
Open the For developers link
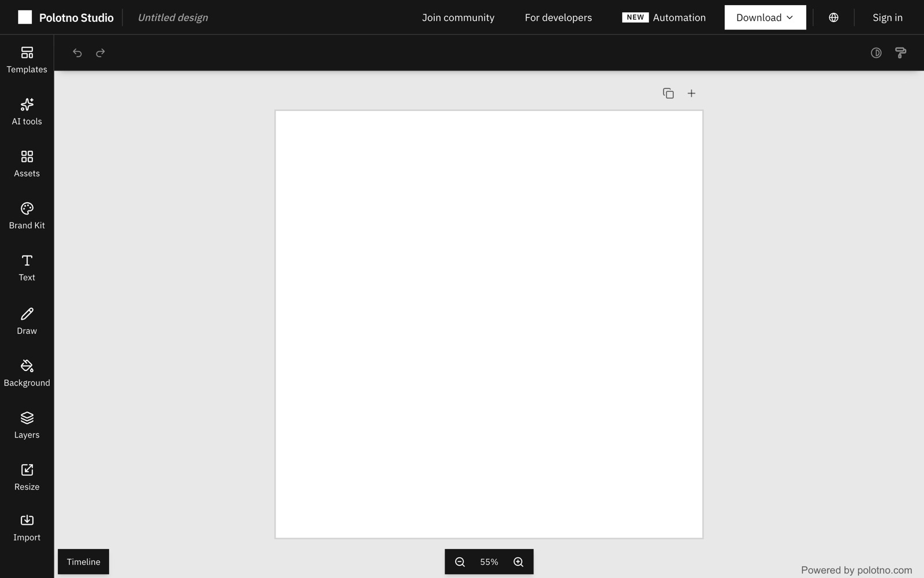pyautogui.click(x=558, y=17)
